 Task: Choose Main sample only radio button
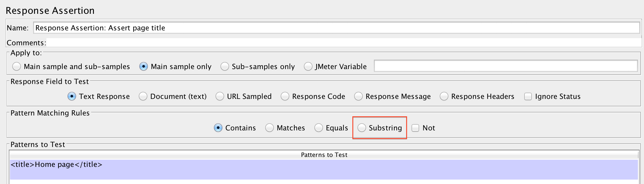[144, 67]
